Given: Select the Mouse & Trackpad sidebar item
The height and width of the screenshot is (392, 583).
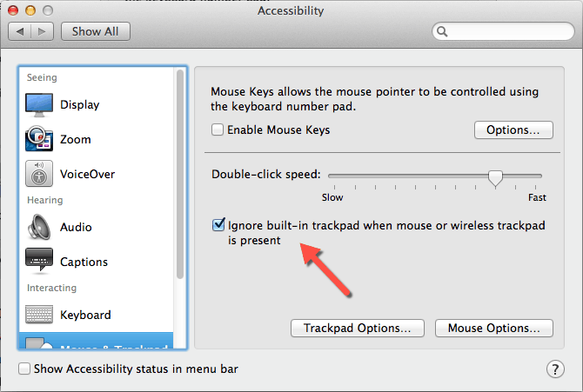Looking at the screenshot, I should (x=96, y=341).
